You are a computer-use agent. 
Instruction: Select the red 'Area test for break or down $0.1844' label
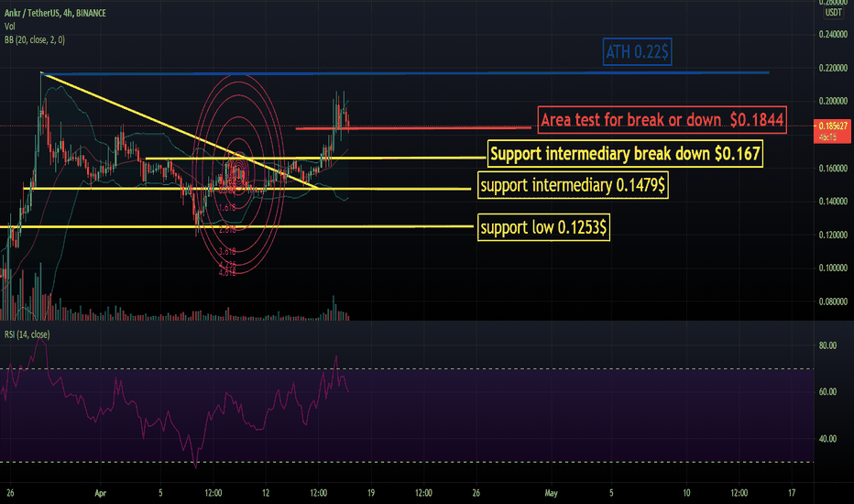(662, 120)
